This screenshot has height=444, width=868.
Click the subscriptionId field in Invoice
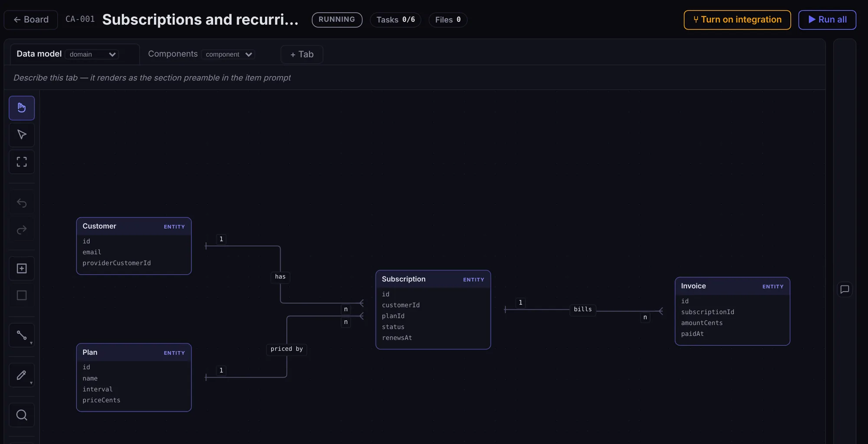pyautogui.click(x=707, y=312)
